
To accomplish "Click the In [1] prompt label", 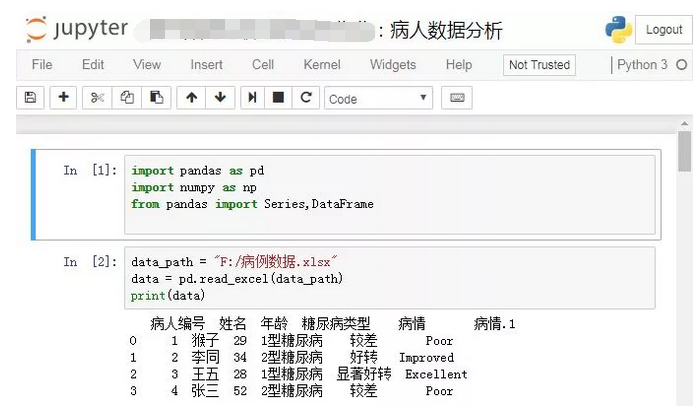I will [x=90, y=170].
